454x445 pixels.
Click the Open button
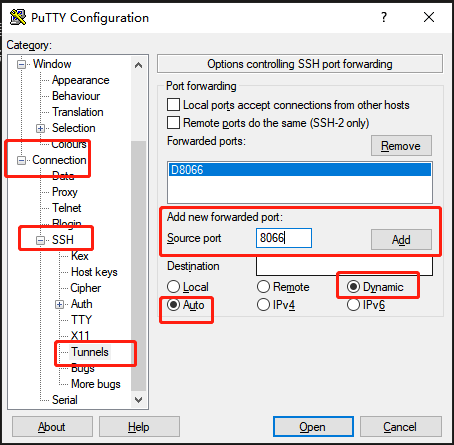[x=313, y=427]
